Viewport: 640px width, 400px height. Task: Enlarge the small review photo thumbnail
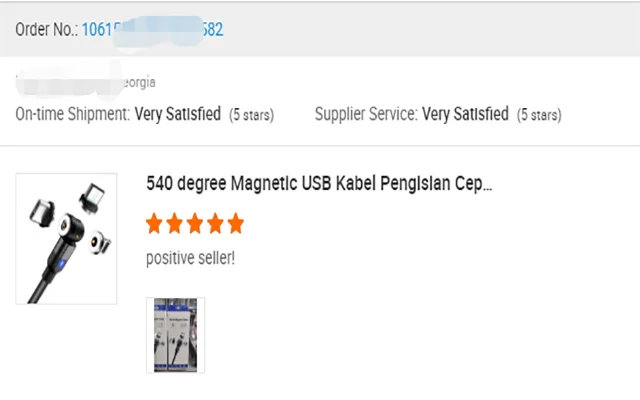point(175,335)
